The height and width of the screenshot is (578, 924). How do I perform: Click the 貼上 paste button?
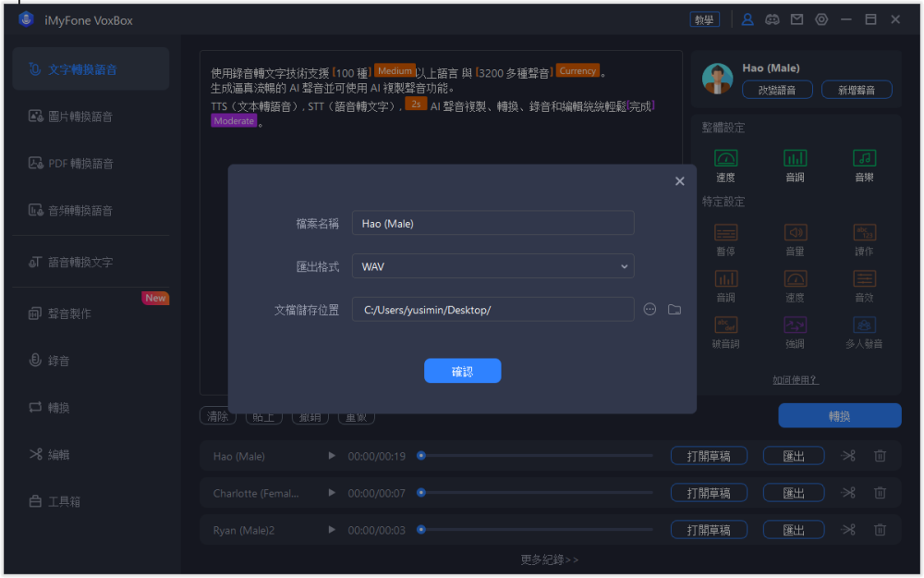(x=263, y=416)
